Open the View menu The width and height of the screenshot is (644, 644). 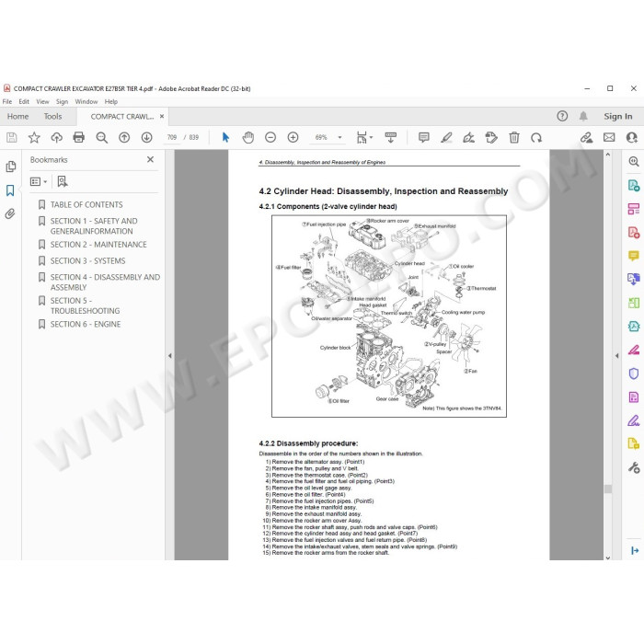coord(42,101)
